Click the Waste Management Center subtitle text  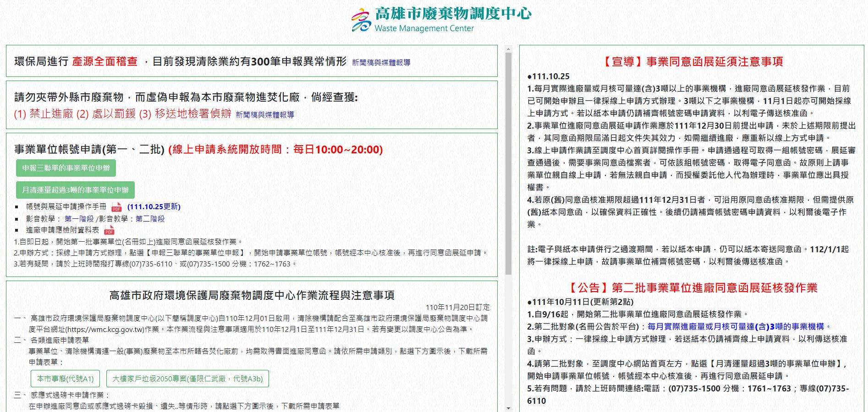[424, 28]
